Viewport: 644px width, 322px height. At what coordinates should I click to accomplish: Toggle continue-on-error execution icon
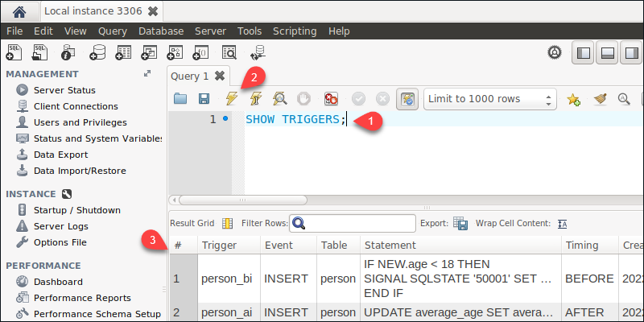point(331,98)
